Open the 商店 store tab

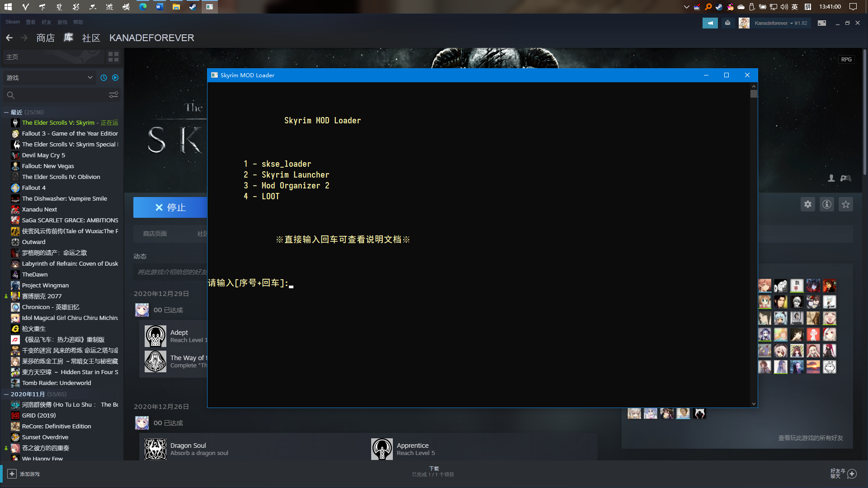[x=45, y=38]
